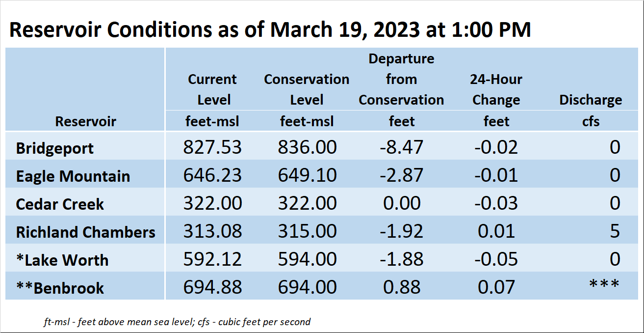Click Lake Worth current level 592.12
The image size is (644, 333).
[x=212, y=259]
